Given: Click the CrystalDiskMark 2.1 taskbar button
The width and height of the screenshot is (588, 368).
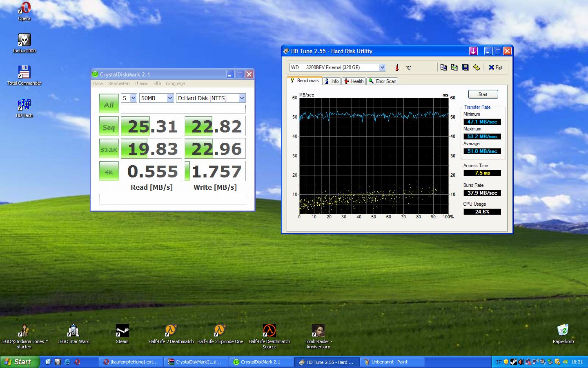Looking at the screenshot, I should [x=261, y=362].
